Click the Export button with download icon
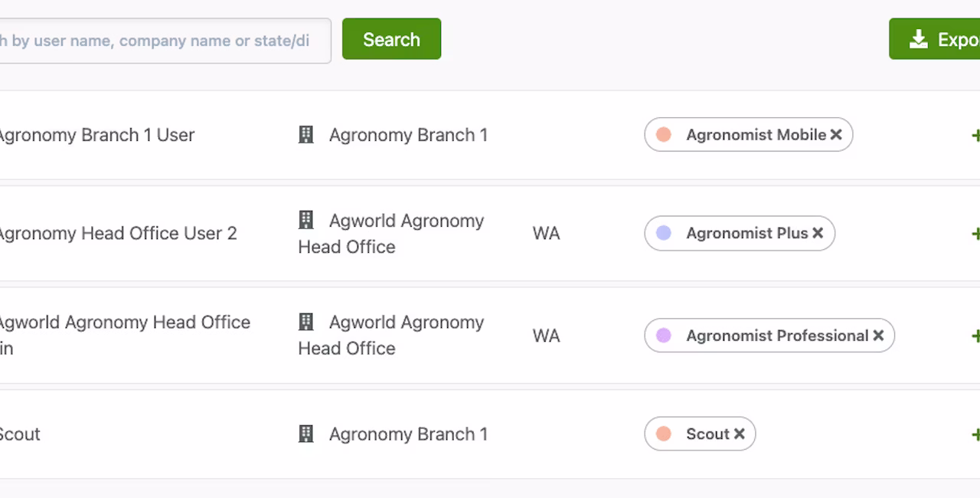Image resolution: width=980 pixels, height=498 pixels. [x=935, y=39]
